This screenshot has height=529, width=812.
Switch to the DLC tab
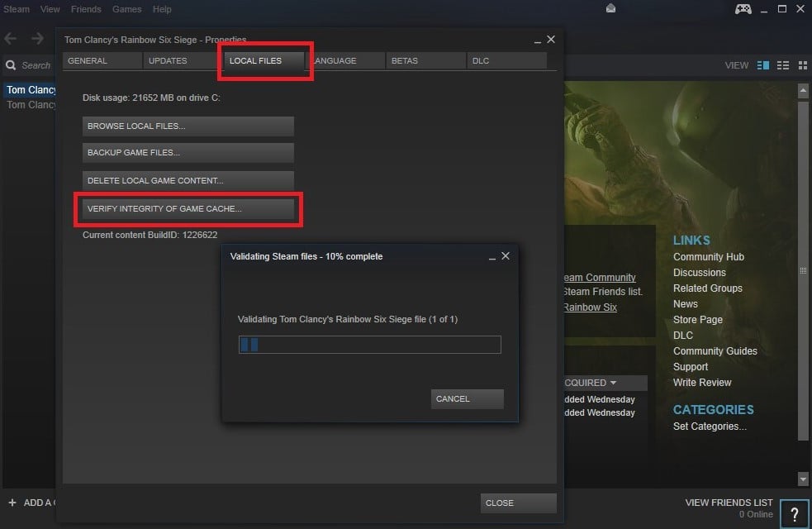(x=506, y=60)
